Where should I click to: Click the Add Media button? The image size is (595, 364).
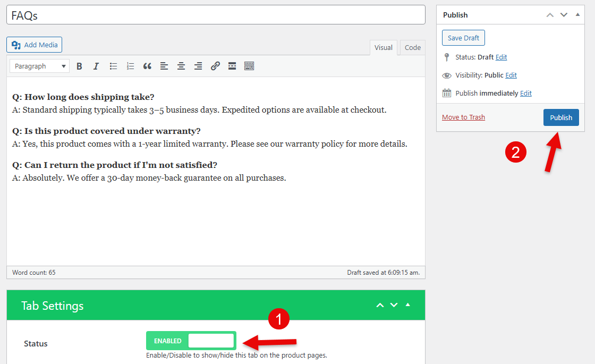click(34, 45)
